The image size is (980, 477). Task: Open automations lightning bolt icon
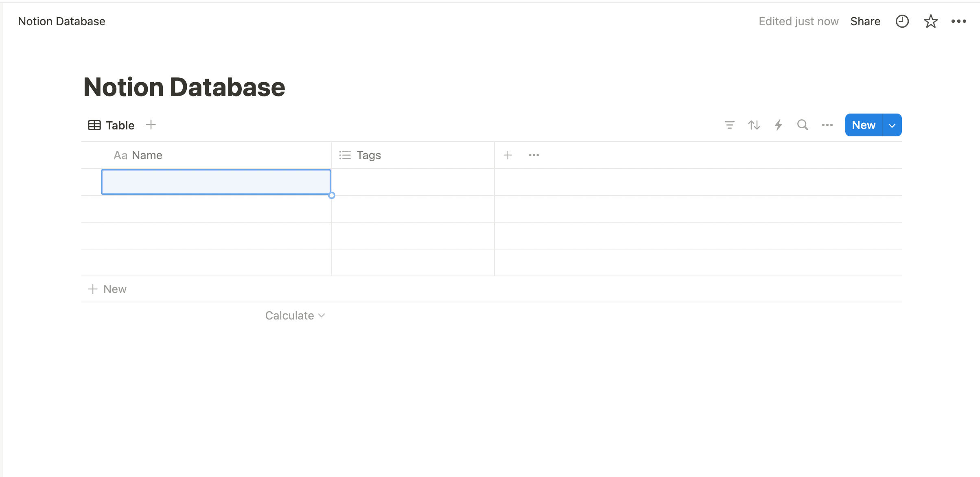tap(779, 125)
